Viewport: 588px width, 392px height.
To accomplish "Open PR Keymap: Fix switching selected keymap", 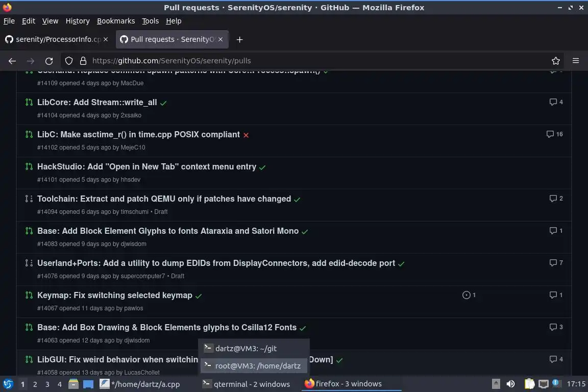I will tap(115, 296).
